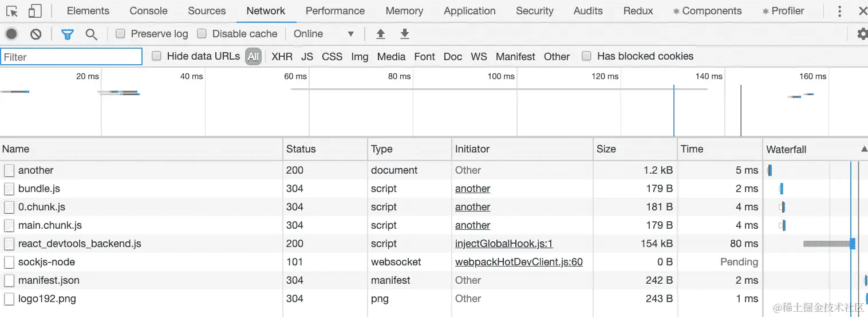
Task: Click the file icon beside another
Action: pos(9,170)
